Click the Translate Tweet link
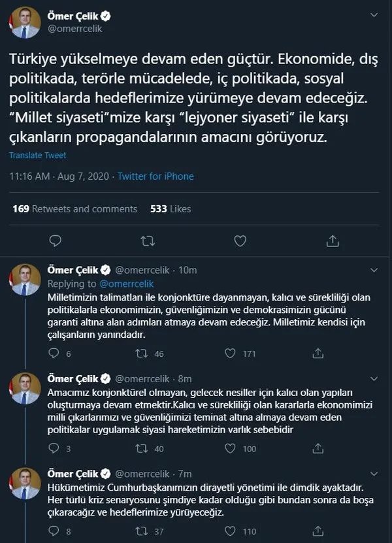The image size is (392, 543). pyautogui.click(x=37, y=156)
